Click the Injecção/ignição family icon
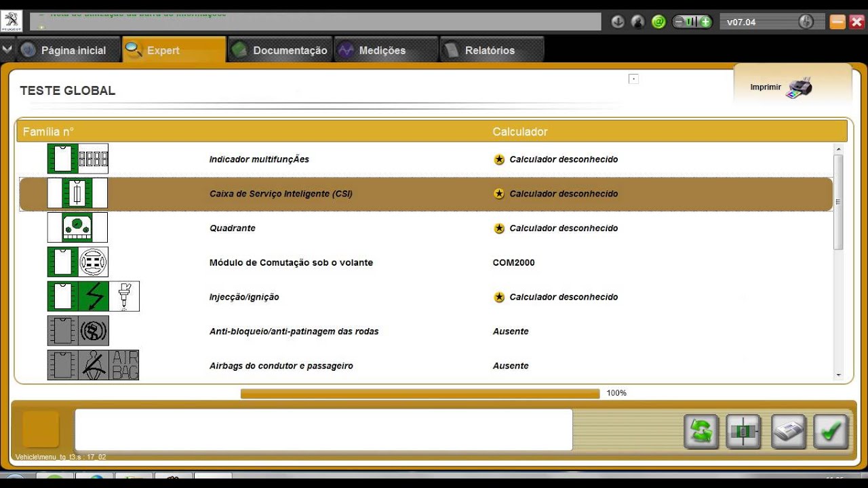The height and width of the screenshot is (488, 868). click(x=94, y=296)
